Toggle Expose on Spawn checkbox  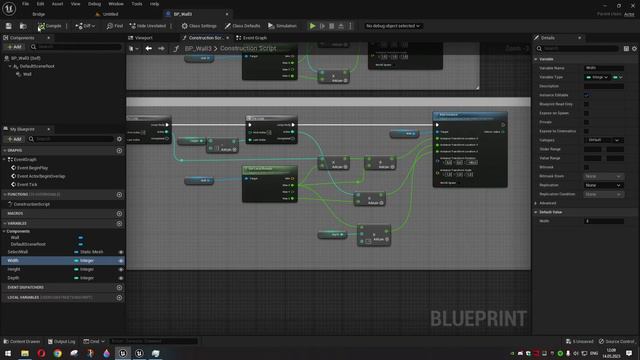click(x=587, y=113)
